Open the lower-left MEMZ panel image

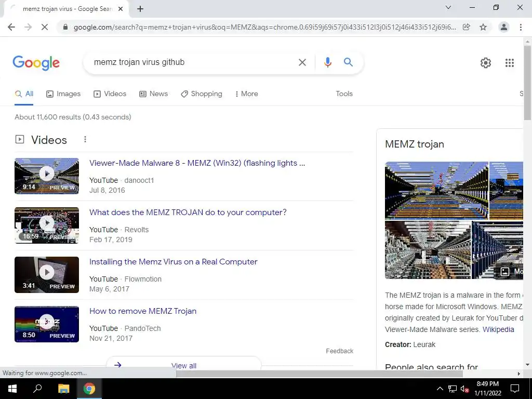[428, 250]
